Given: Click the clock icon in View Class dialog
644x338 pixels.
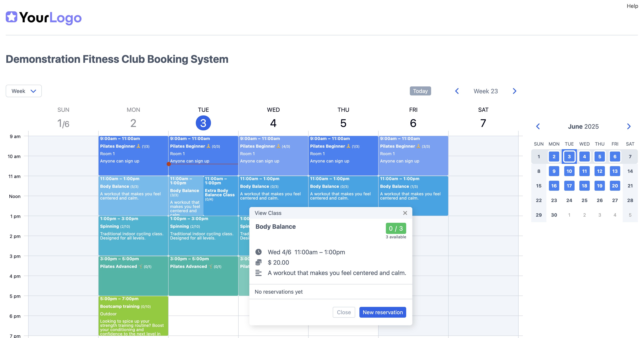Looking at the screenshot, I should (259, 252).
